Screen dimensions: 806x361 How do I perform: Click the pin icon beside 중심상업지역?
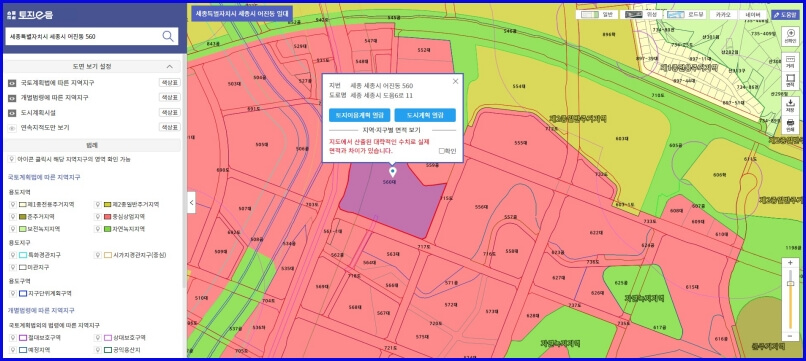pos(98,216)
